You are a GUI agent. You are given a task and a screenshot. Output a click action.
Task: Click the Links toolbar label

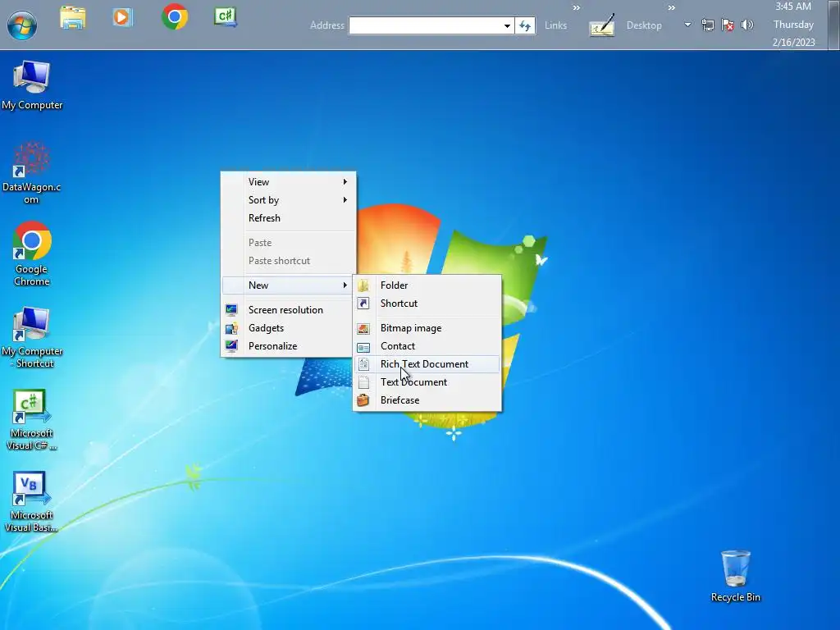(x=555, y=25)
